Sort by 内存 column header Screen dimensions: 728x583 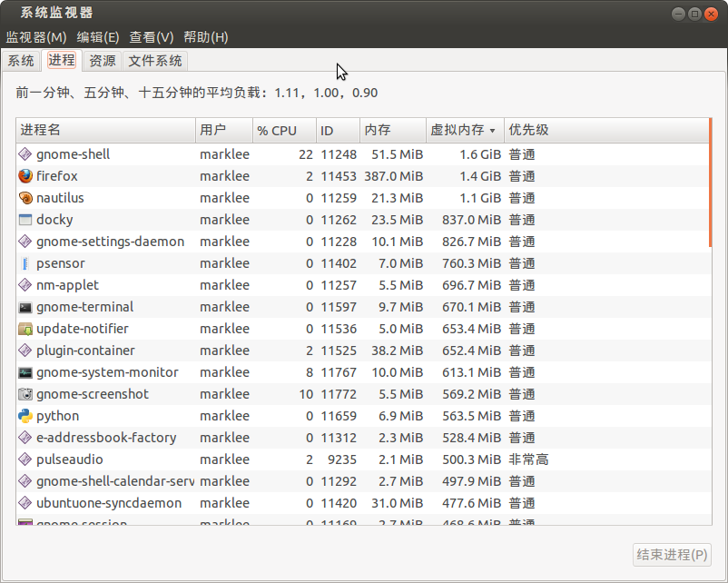click(x=393, y=130)
